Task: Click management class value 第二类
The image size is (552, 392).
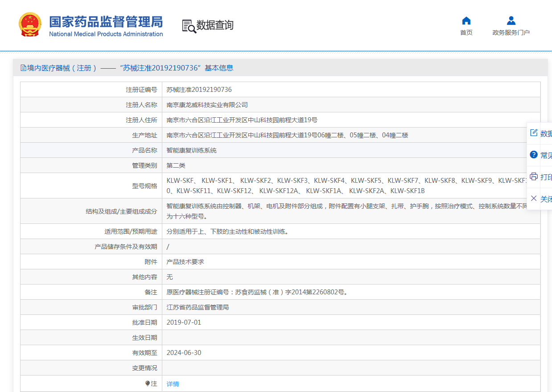Action: click(x=176, y=165)
